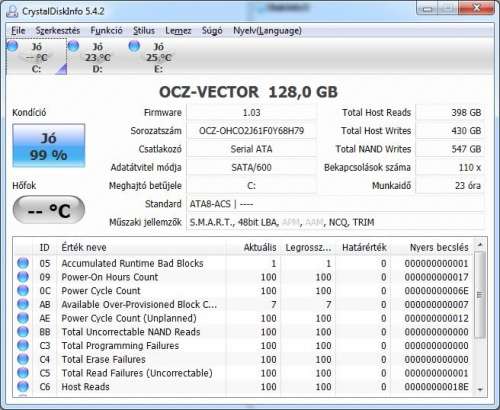Click the serial number OCZ-OHCO2J61F0Y68H79
This screenshot has width=500, height=410.
tap(251, 131)
